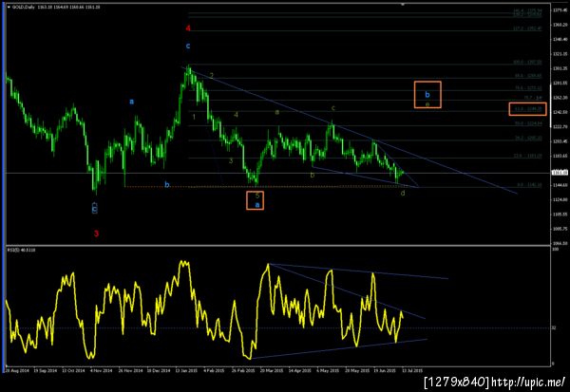Select the rising lower trendline on RSI
570x392 pixels.
pyautogui.click(x=339, y=348)
